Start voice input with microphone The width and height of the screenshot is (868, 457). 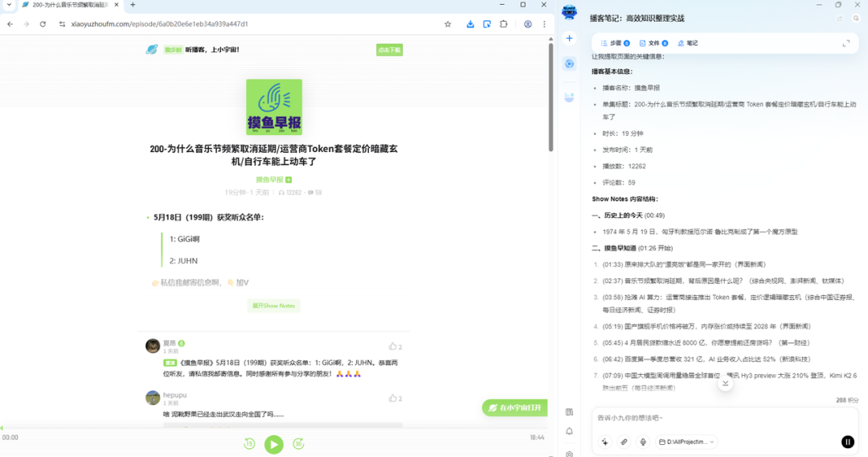tap(643, 442)
